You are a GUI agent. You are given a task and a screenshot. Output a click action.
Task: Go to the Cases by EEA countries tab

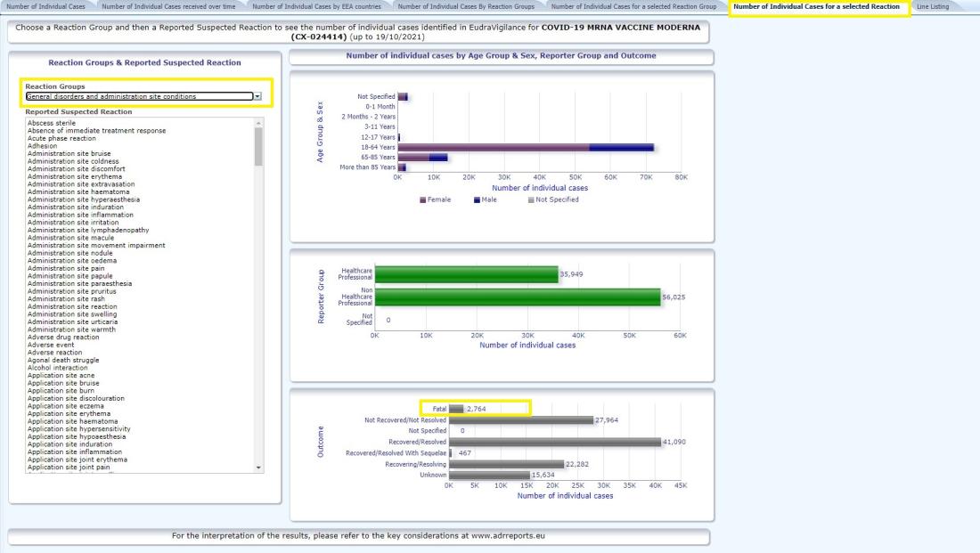click(317, 6)
